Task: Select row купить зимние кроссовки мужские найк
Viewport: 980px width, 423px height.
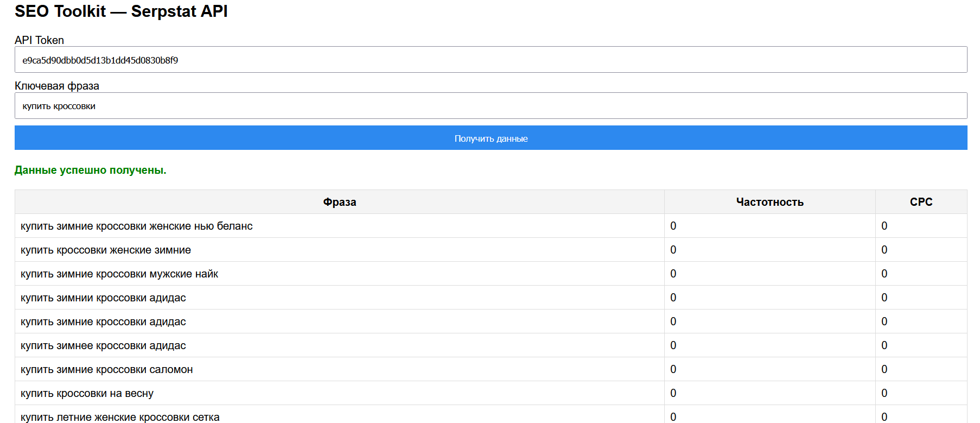Action: (119, 274)
